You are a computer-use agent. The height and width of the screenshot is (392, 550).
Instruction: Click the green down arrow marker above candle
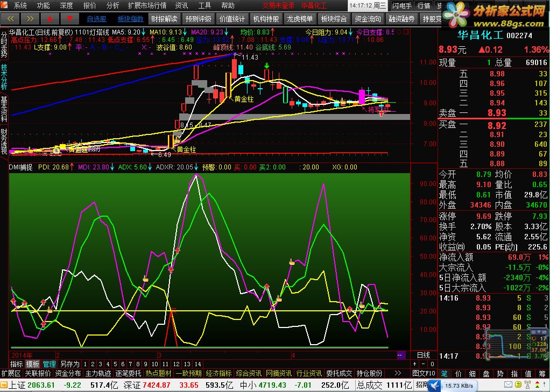pos(267,66)
